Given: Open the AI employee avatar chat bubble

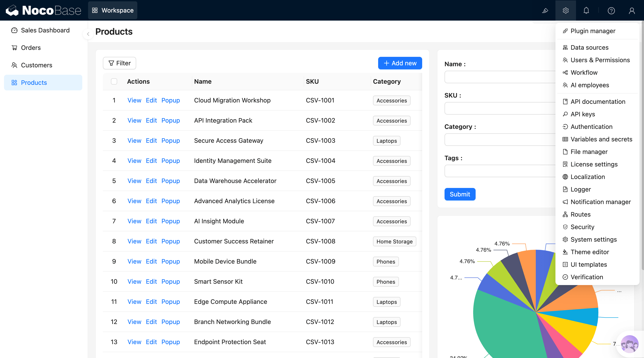Looking at the screenshot, I should tap(629, 344).
